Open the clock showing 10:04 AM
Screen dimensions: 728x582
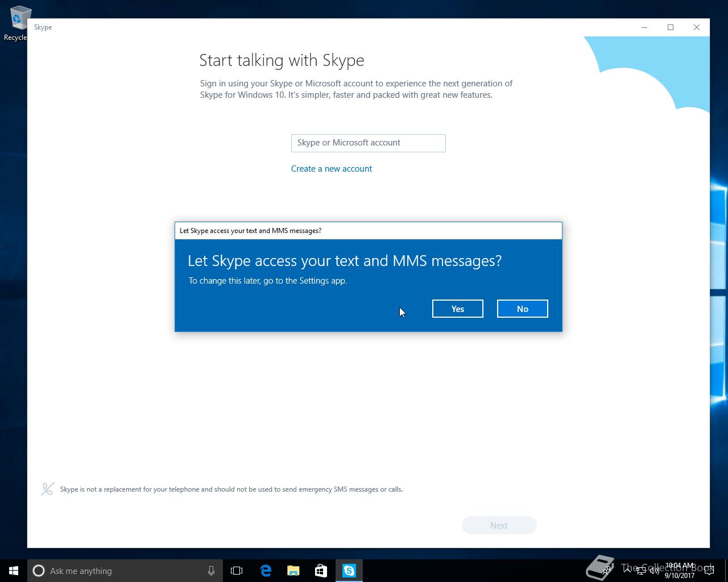point(679,571)
